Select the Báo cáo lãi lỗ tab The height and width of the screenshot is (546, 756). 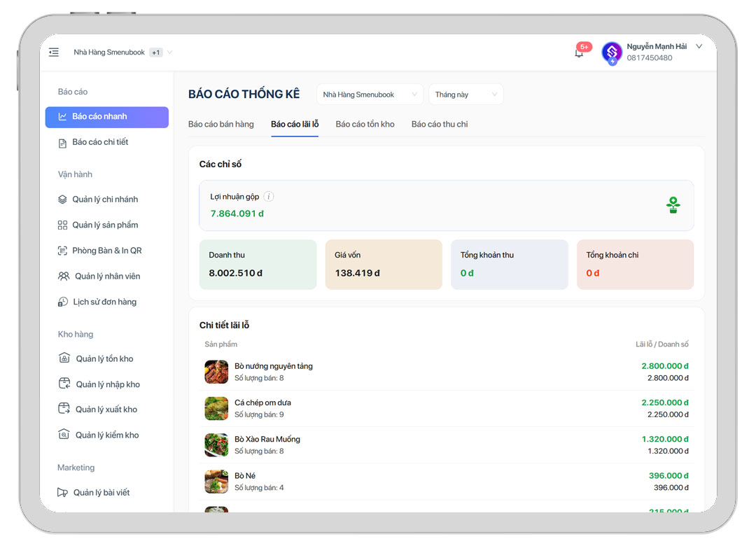(x=295, y=124)
